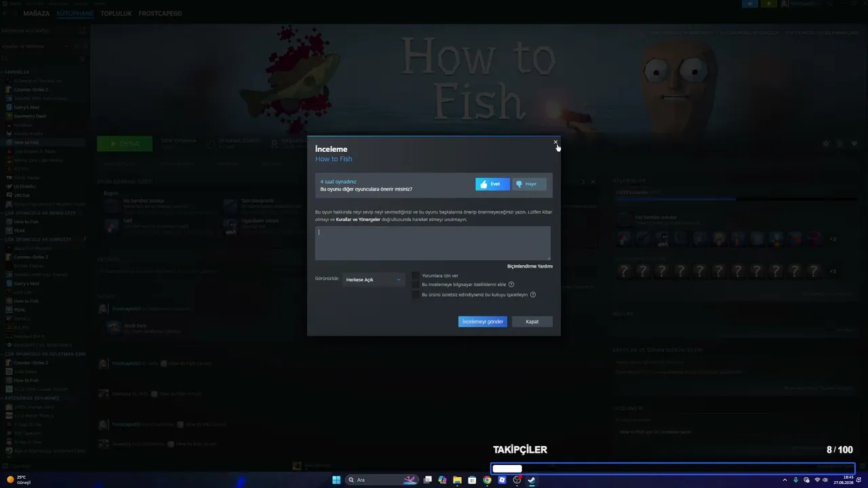Open Google Chrome from the taskbar
Image resolution: width=868 pixels, height=488 pixels.
coord(487,480)
